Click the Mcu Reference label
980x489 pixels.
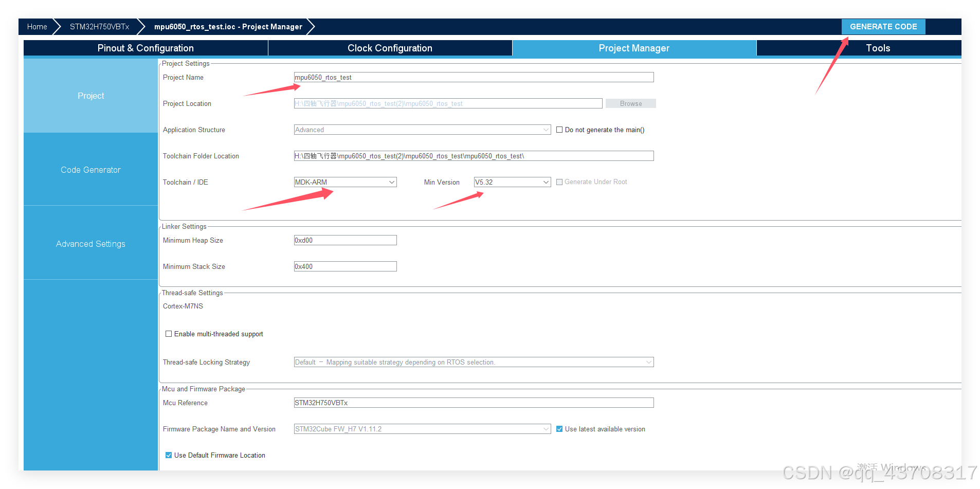pos(185,403)
